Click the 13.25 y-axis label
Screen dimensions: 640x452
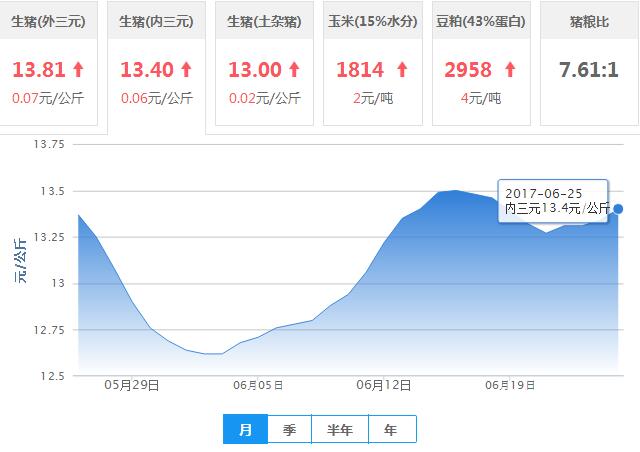pos(49,237)
